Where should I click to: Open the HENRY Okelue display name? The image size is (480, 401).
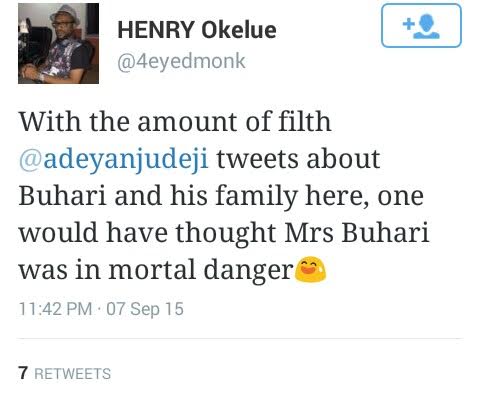click(197, 30)
